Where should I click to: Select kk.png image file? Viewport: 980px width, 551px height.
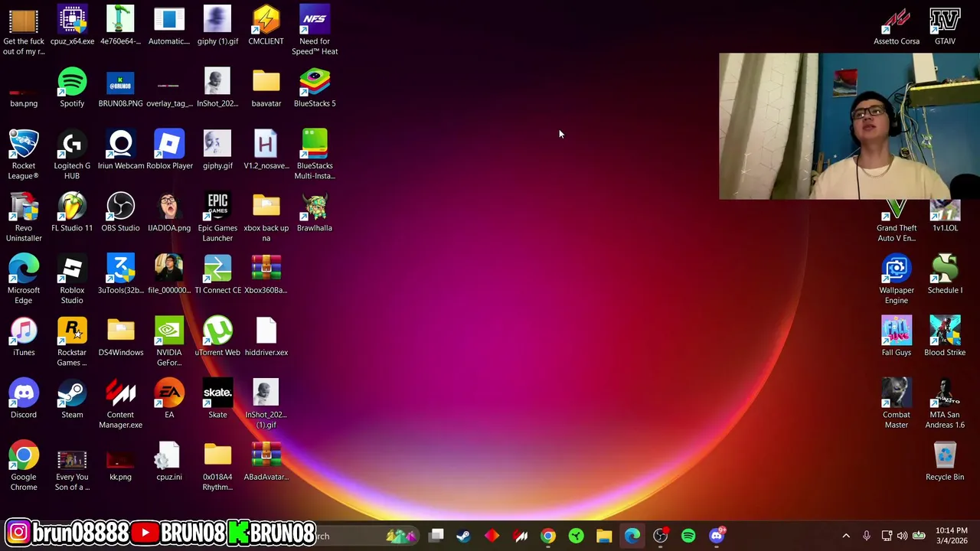120,462
